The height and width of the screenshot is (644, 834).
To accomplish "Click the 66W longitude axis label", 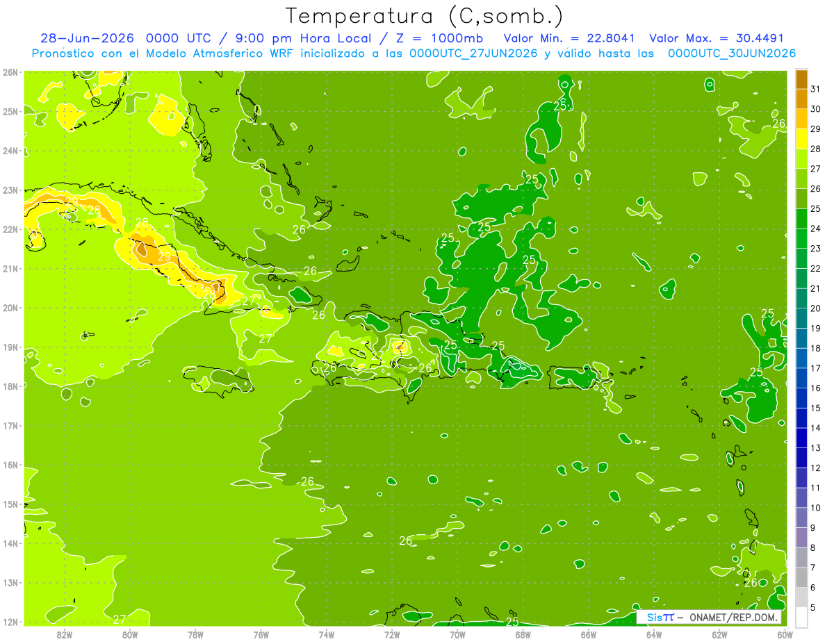I will pos(588,634).
